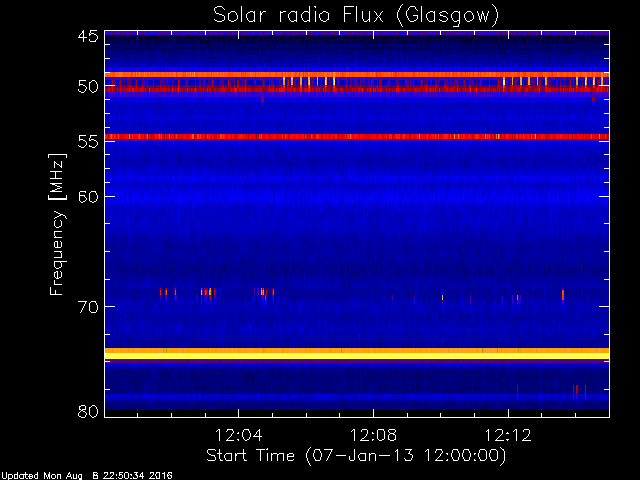Click the '70' frequency tick label

click(x=88, y=307)
